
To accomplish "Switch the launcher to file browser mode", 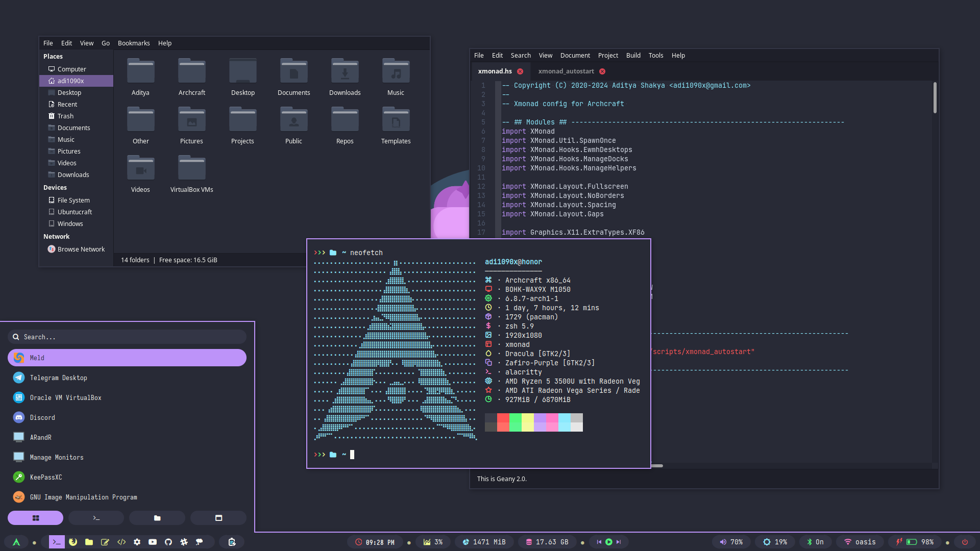I will (157, 518).
